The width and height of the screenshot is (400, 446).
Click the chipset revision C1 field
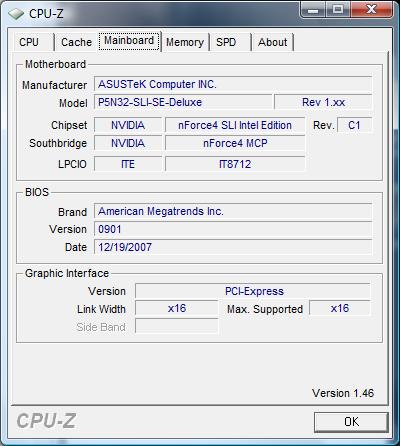point(354,125)
